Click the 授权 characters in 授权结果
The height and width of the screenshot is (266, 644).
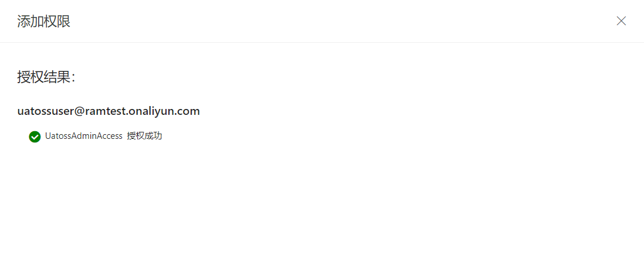(30, 77)
